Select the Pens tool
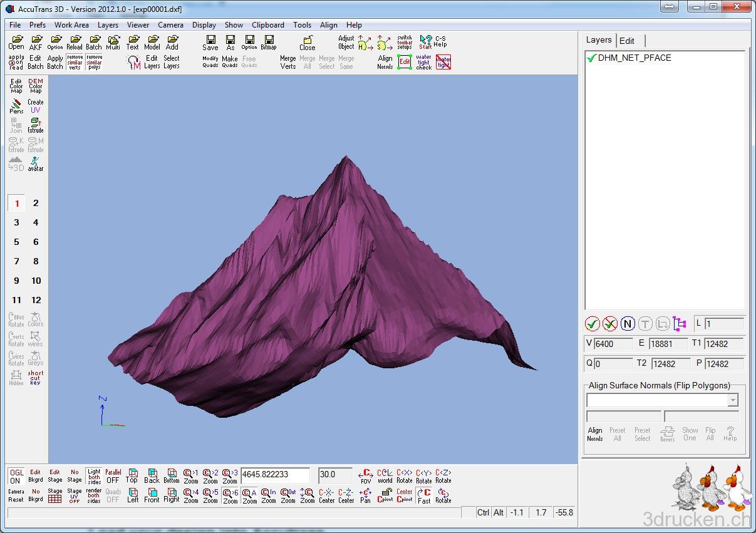Screen dimensions: 756x533 [16, 106]
